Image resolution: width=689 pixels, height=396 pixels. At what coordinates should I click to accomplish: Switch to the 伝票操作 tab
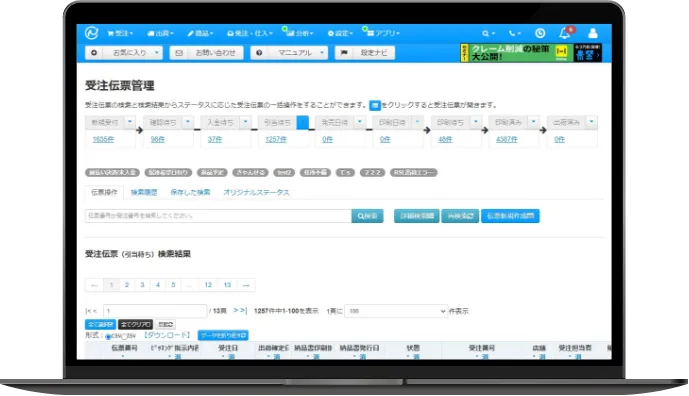tap(104, 193)
